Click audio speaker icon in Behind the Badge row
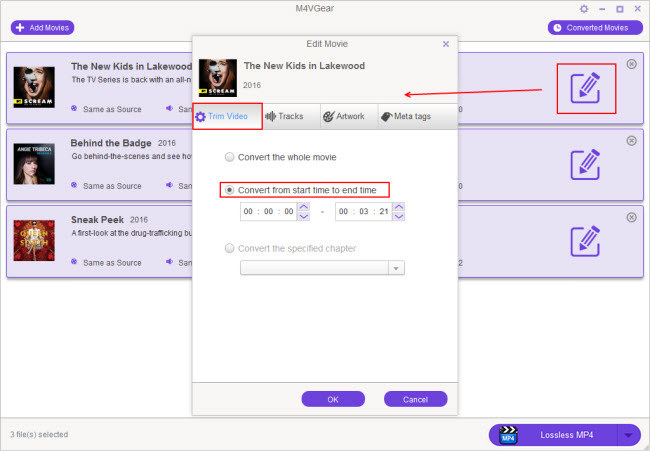 [169, 185]
